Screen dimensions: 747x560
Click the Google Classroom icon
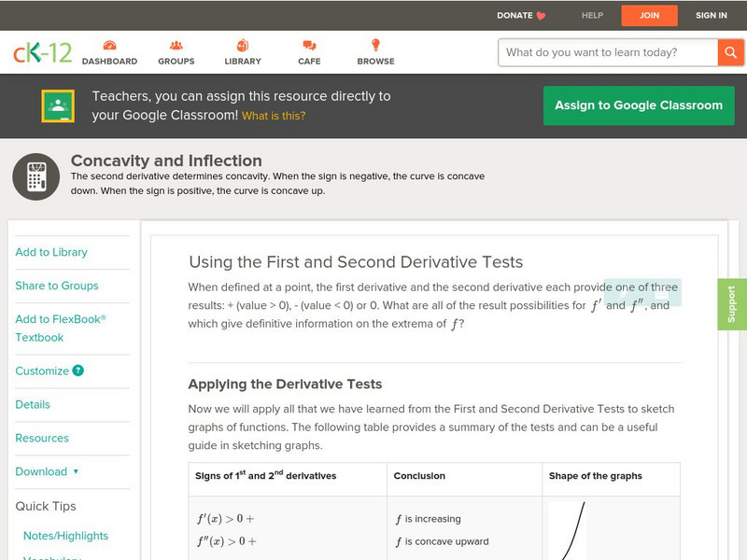tap(58, 106)
